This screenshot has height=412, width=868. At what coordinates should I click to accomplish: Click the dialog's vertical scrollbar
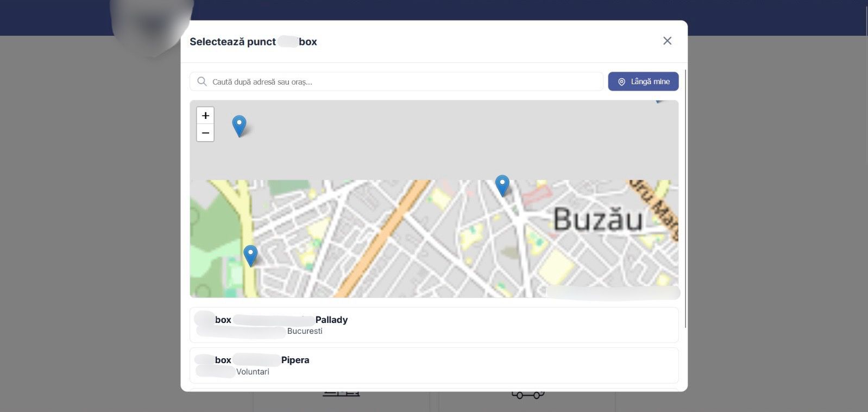(x=685, y=198)
